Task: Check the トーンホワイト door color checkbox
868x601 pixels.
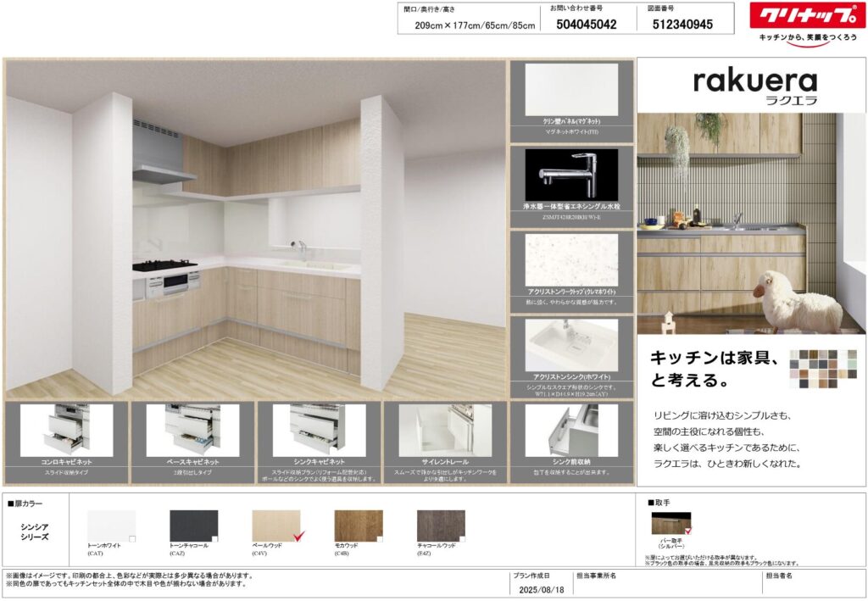Action: (x=131, y=539)
